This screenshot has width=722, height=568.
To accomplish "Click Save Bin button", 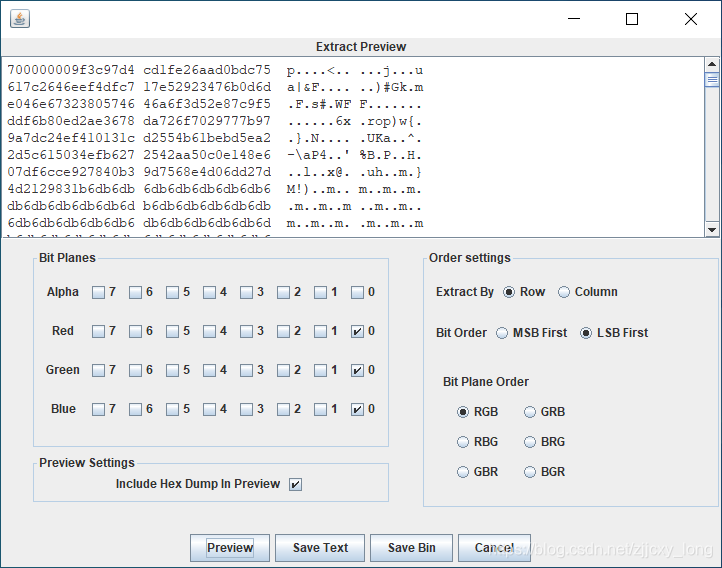I will pos(411,548).
